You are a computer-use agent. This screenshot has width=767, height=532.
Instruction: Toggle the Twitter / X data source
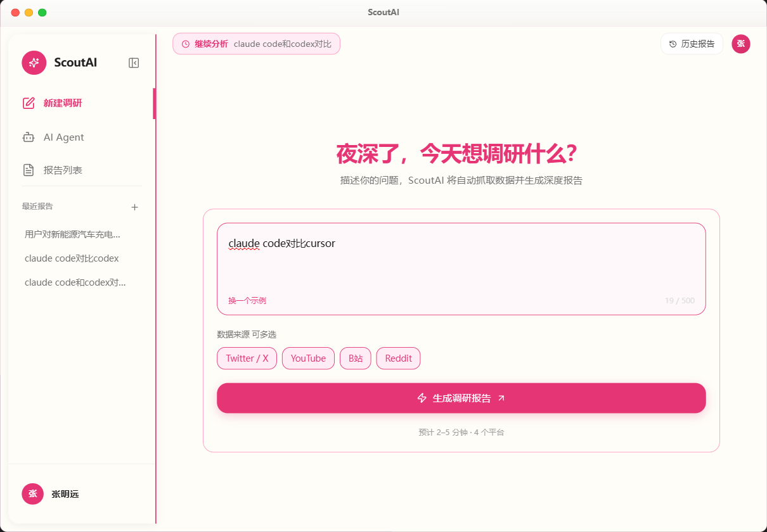pos(247,358)
